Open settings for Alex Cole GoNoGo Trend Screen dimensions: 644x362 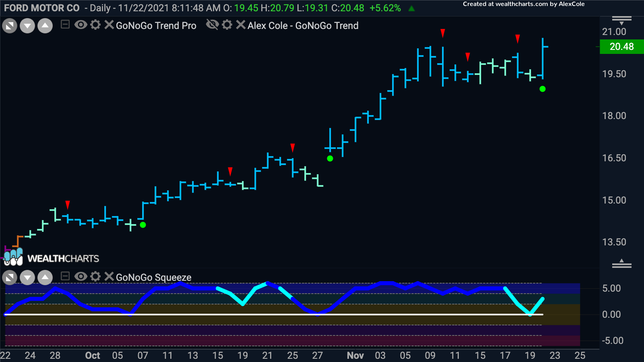(227, 25)
